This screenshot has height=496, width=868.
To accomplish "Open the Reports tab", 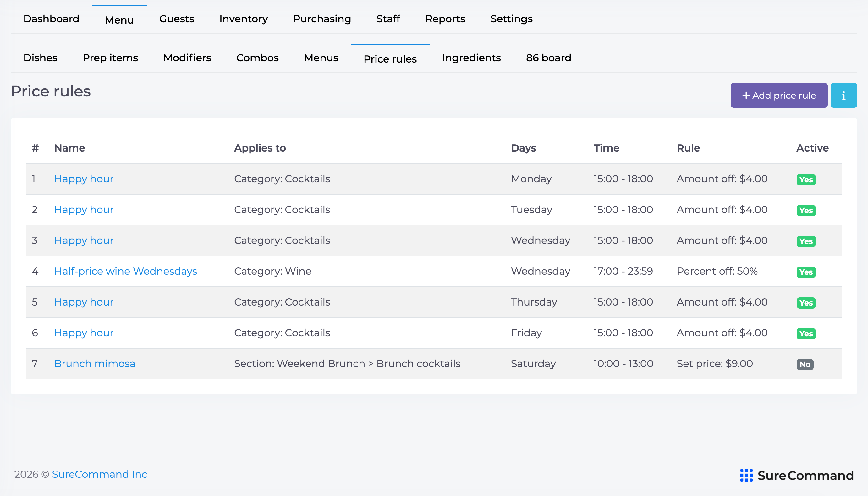I will coord(445,19).
